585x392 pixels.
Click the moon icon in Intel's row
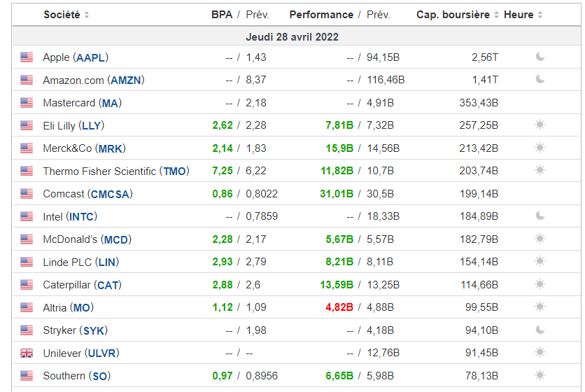click(x=540, y=216)
